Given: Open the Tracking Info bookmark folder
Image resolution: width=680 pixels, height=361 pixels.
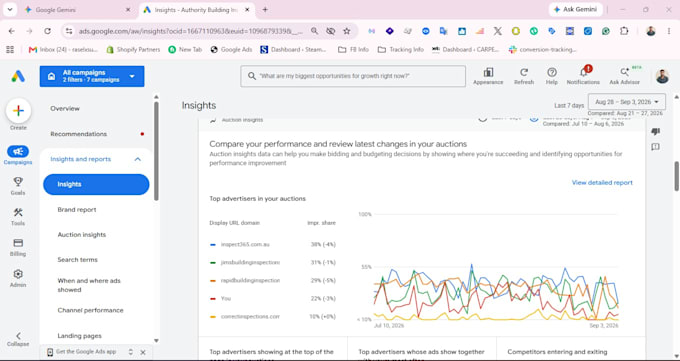Looking at the screenshot, I should [x=401, y=49].
